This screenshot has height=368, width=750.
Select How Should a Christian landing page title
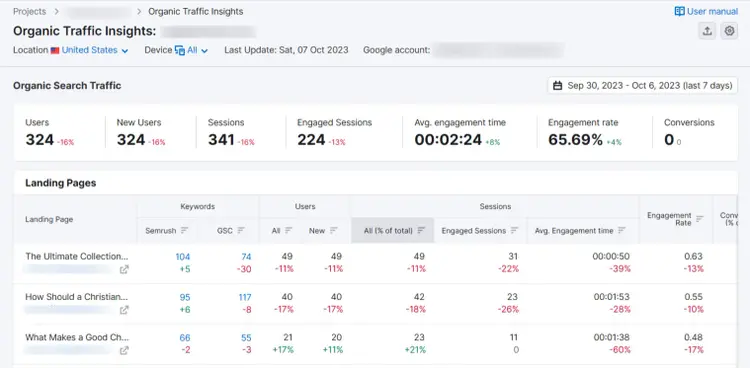coord(77,297)
